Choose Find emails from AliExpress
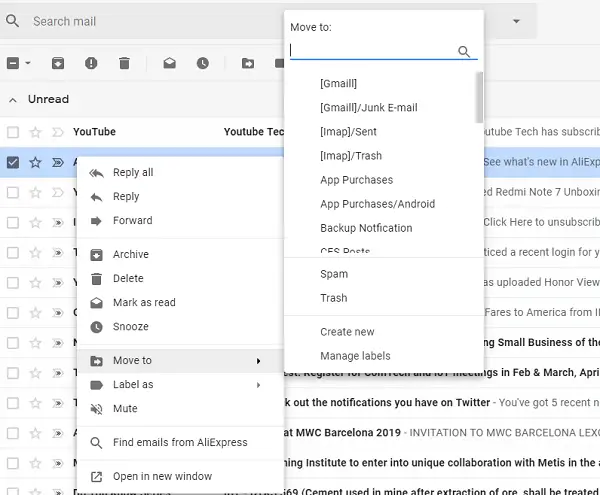The image size is (600, 495). [x=180, y=443]
